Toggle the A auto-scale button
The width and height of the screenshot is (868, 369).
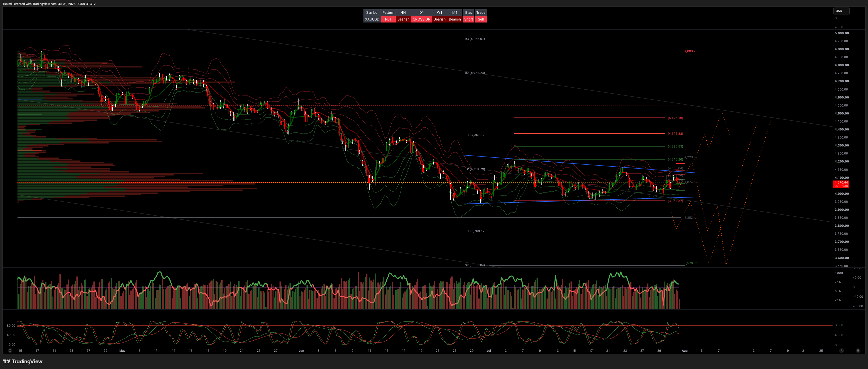point(841,350)
